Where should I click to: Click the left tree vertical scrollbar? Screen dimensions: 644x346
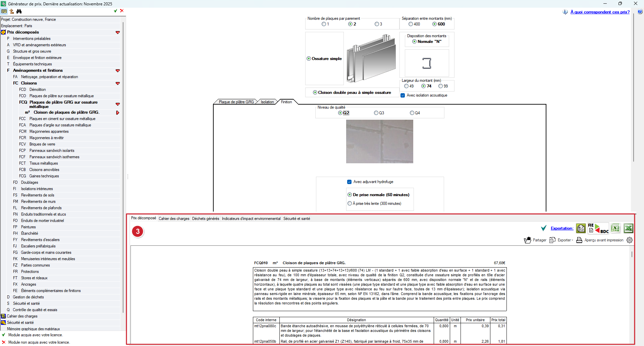[x=123, y=167]
